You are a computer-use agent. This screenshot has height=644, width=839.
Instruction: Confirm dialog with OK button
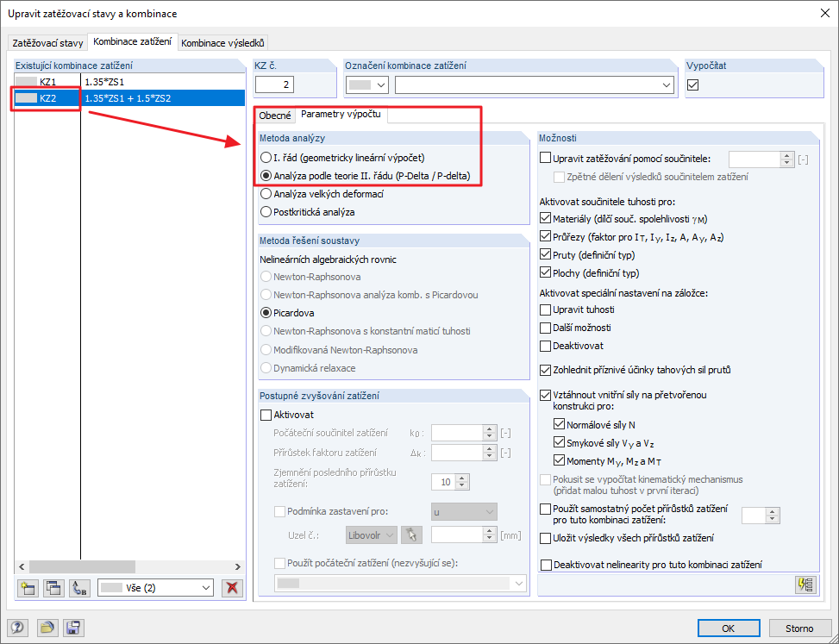(729, 628)
